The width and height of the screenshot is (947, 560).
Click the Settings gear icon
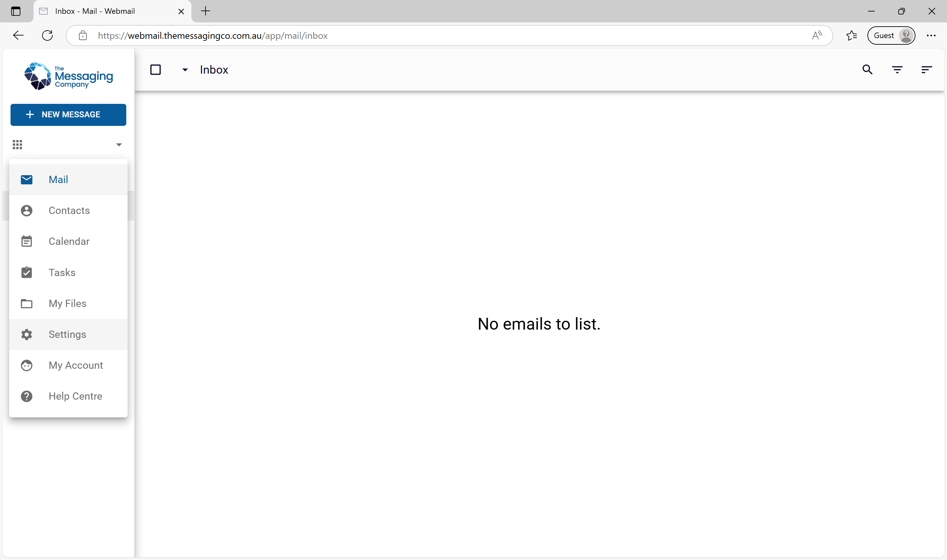pyautogui.click(x=26, y=334)
